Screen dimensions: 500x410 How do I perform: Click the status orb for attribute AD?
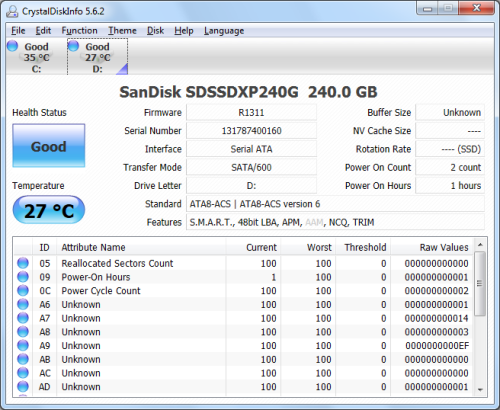[x=23, y=386]
